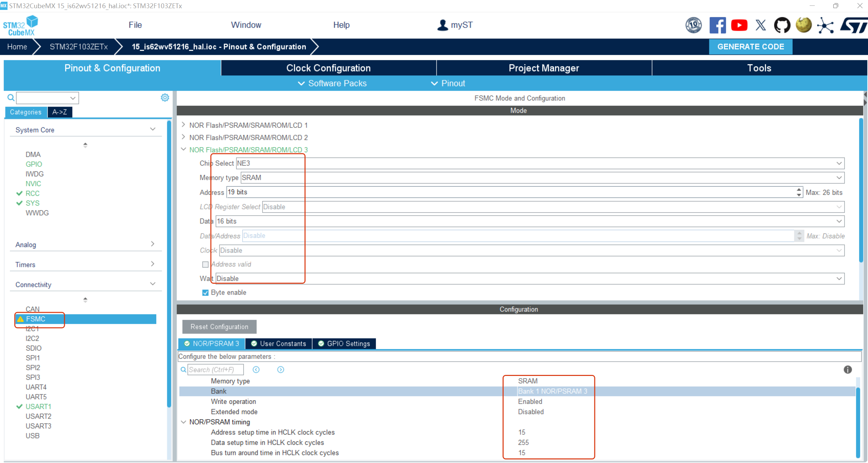This screenshot has height=463, width=868.
Task: Open the Wait Disable dropdown
Action: click(x=530, y=279)
